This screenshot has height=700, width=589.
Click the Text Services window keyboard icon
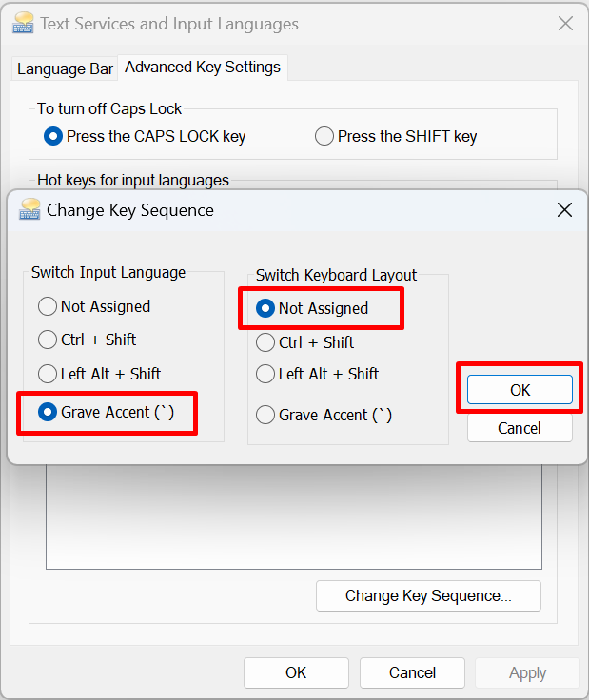(23, 24)
